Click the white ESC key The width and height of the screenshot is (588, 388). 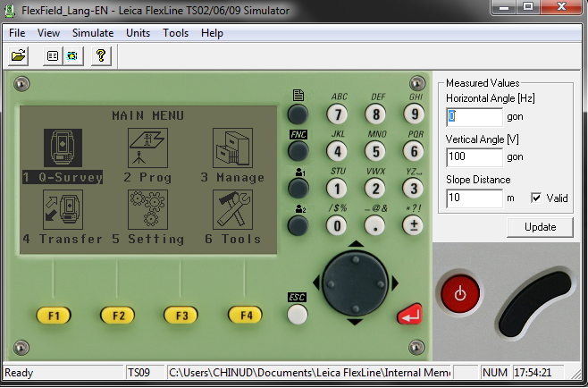pyautogui.click(x=298, y=315)
